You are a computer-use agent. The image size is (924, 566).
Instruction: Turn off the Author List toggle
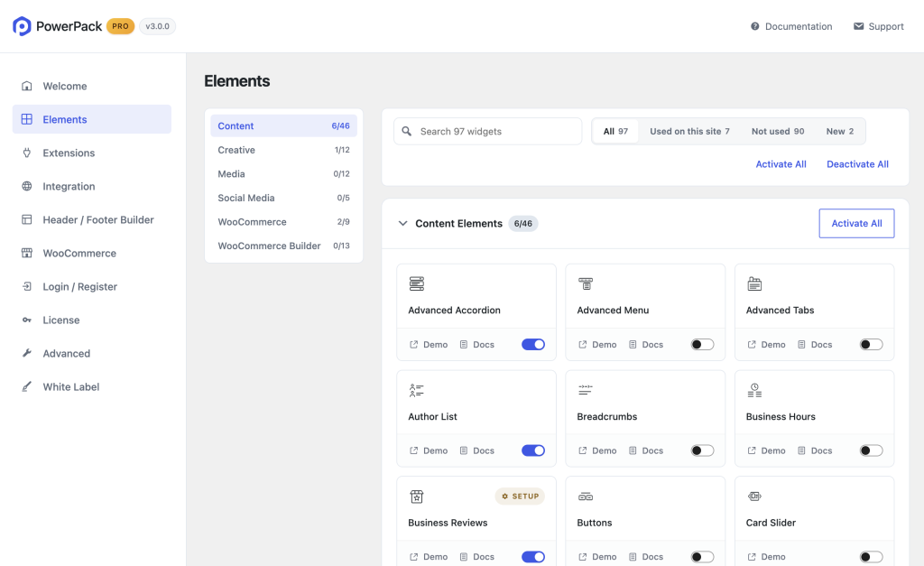[533, 450]
